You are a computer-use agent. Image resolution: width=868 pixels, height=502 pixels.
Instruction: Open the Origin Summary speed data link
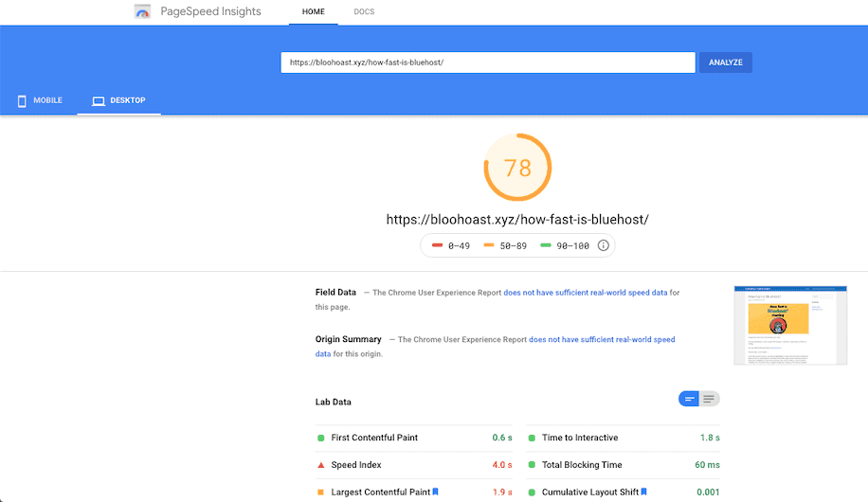(602, 339)
